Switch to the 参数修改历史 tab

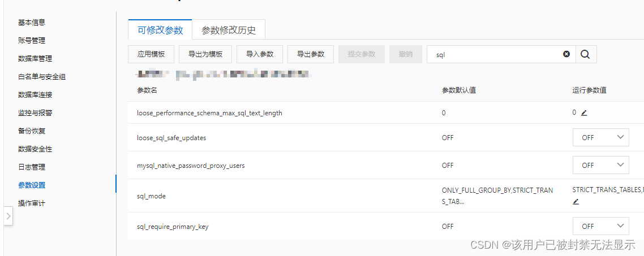tap(229, 30)
